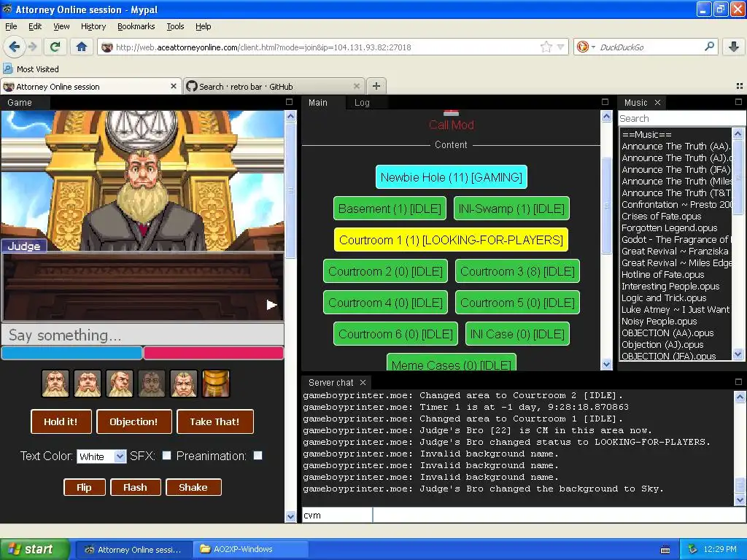Select the third Judge emote thumbnail

120,384
